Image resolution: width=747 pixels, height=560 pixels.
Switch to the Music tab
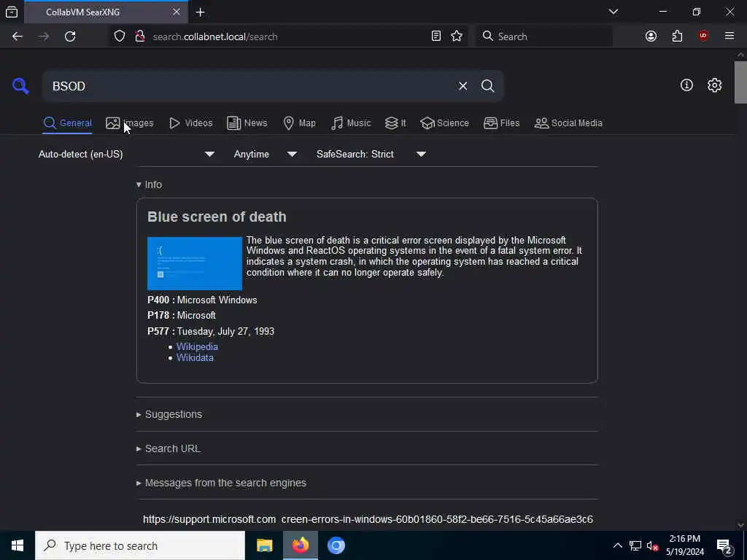point(351,123)
